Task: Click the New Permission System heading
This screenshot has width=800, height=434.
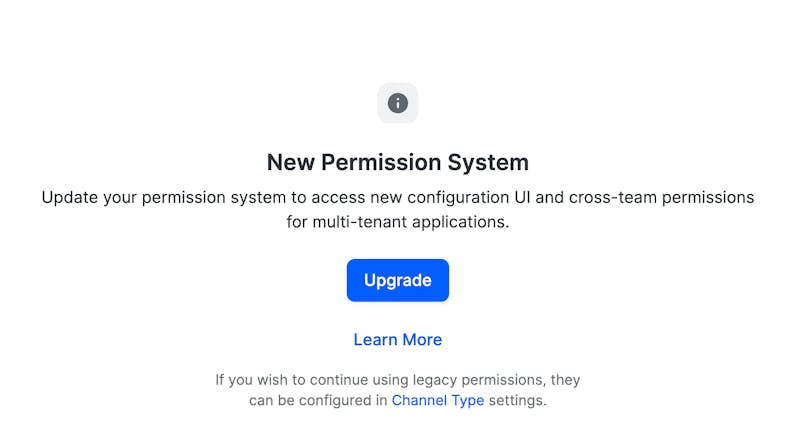Action: point(398,162)
